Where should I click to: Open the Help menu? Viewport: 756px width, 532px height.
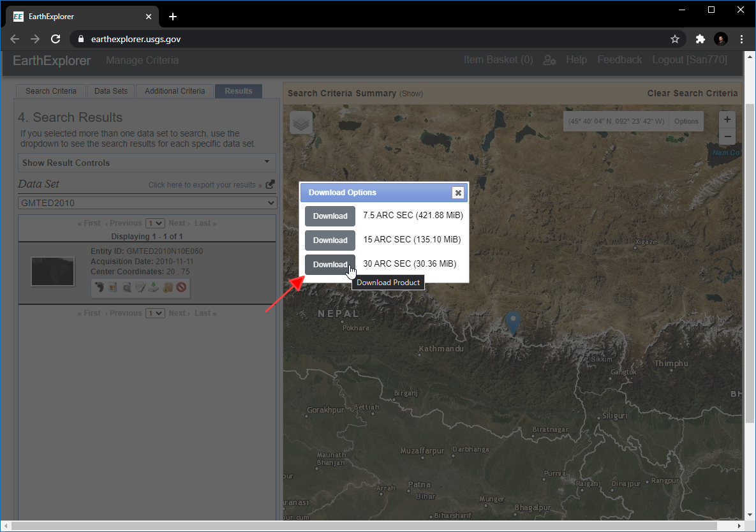tap(576, 60)
